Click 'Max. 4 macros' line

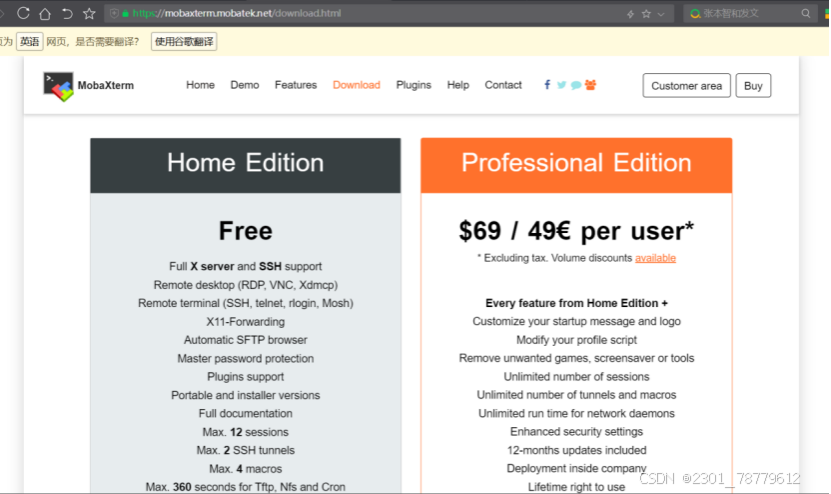(245, 469)
